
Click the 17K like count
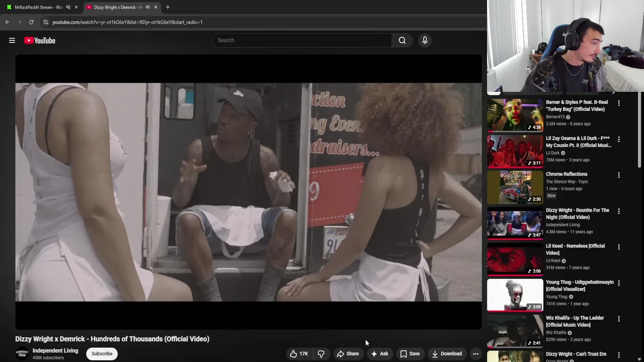click(x=304, y=353)
